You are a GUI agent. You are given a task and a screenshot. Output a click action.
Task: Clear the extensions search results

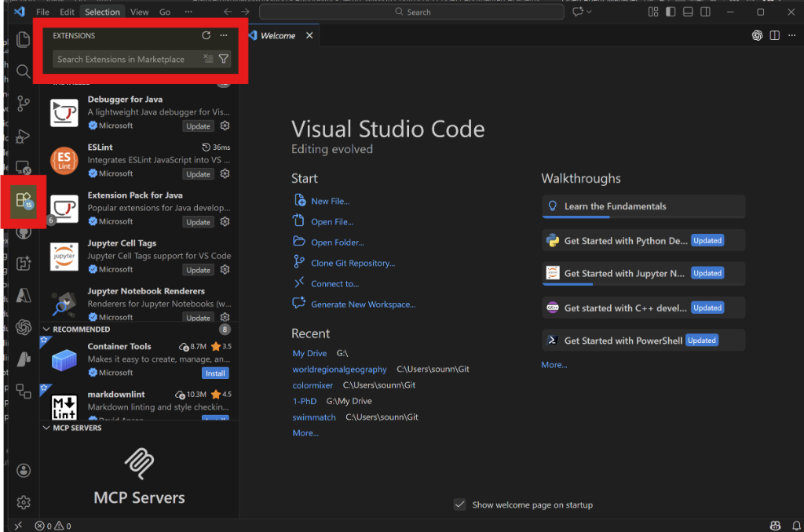pos(207,59)
